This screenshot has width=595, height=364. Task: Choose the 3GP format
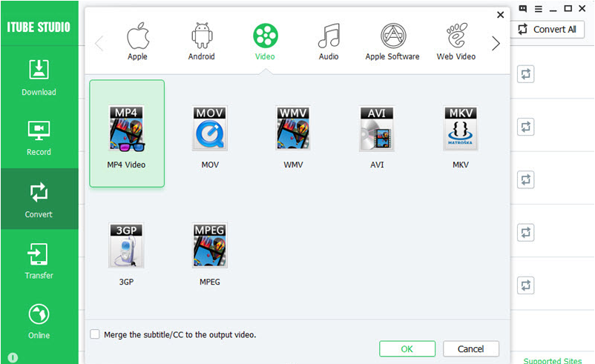tap(126, 254)
